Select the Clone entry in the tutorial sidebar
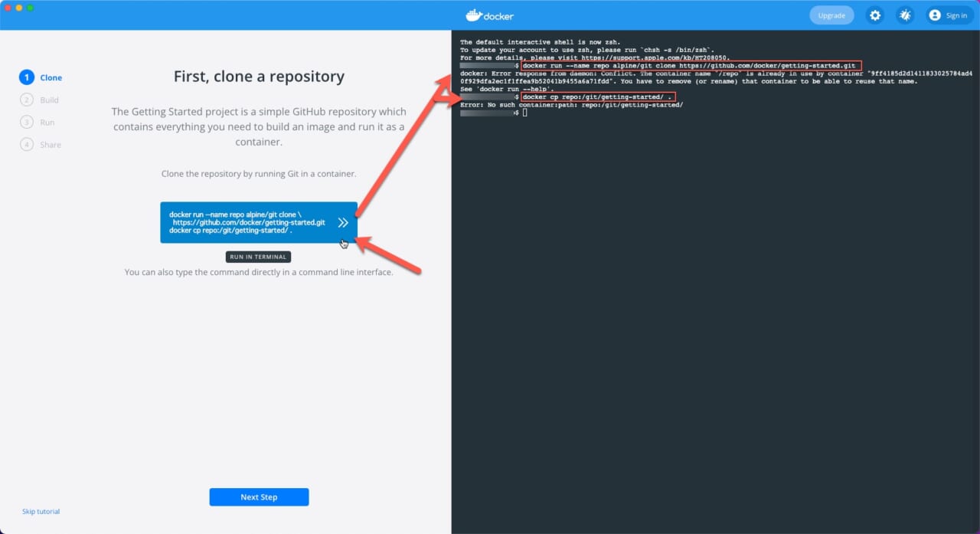This screenshot has height=534, width=980. click(x=51, y=77)
